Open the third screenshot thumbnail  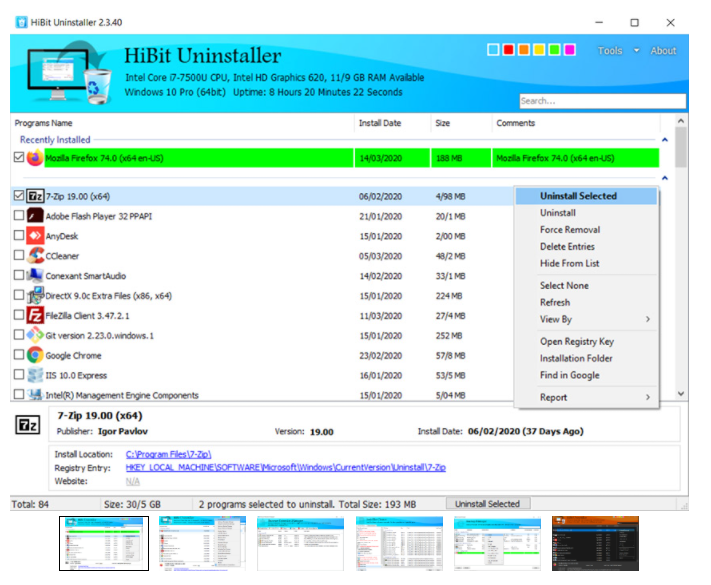[300, 543]
